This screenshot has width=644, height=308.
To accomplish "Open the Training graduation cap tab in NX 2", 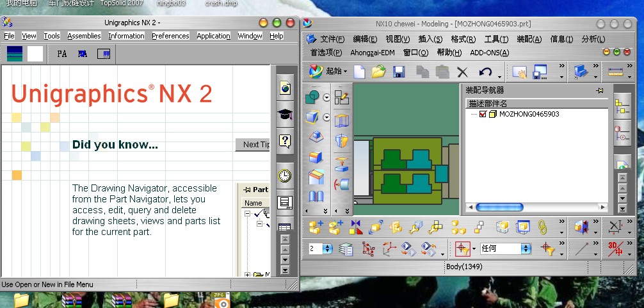I will coord(285,115).
